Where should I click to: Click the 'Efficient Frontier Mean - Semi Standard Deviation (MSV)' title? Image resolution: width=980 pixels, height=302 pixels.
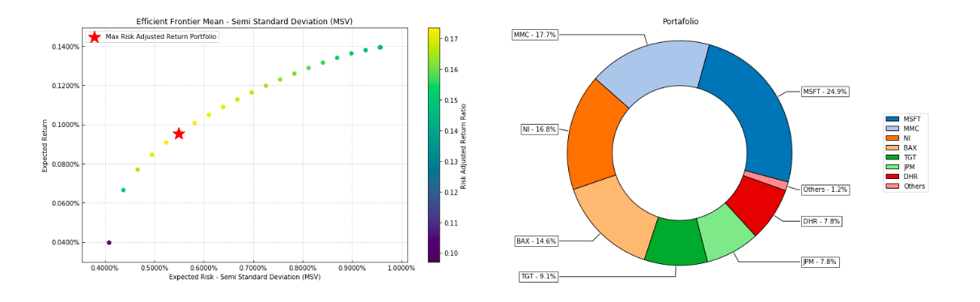click(x=244, y=21)
